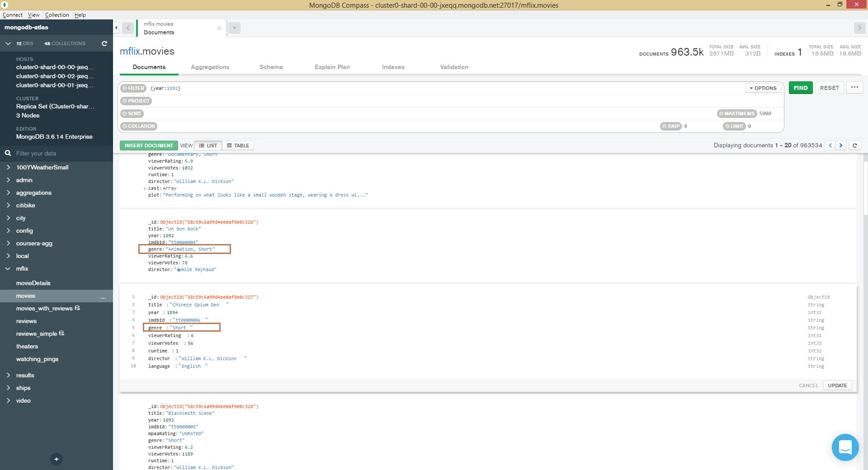
Task: Click the plus icon to create database
Action: 56,459
